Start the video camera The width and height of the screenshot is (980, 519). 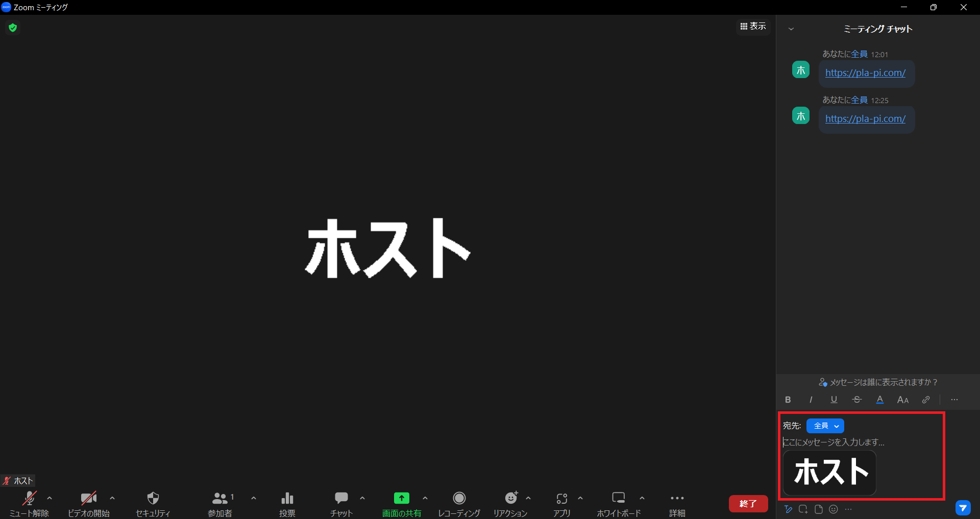88,499
